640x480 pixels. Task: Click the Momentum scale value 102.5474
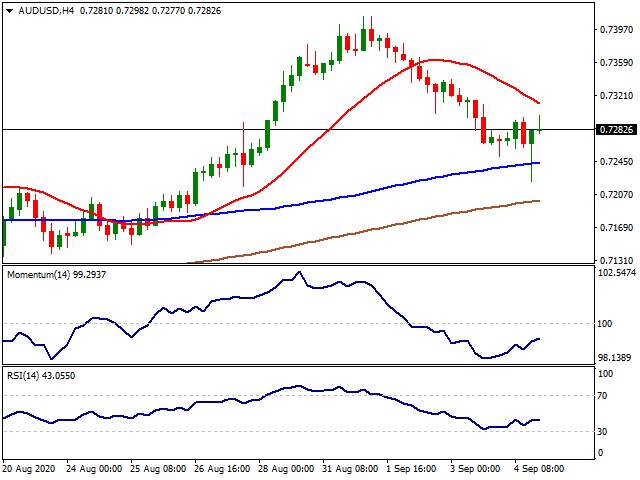617,273
